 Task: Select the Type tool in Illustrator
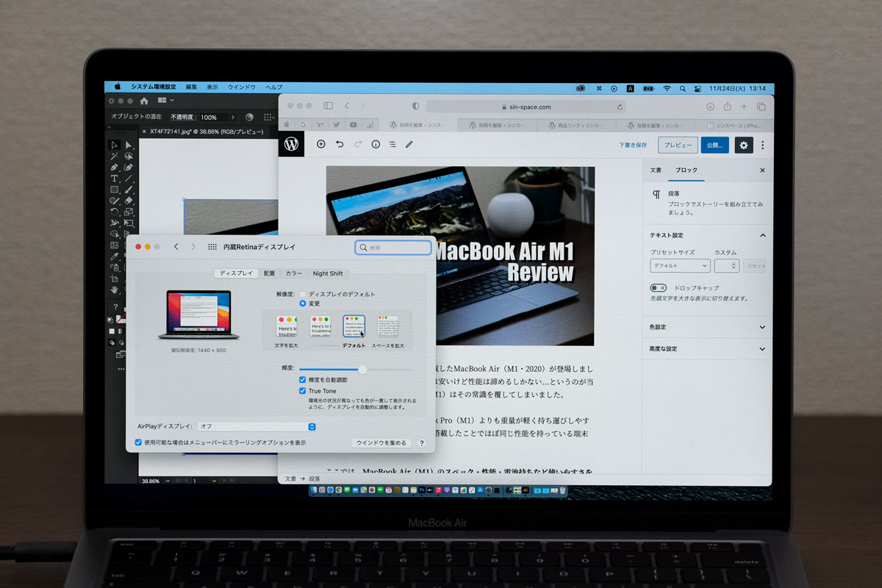point(114,178)
